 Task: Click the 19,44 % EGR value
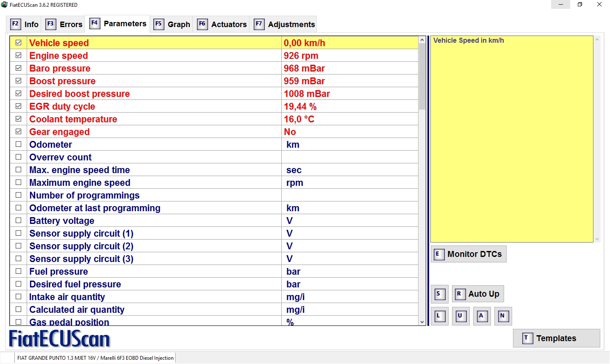[x=300, y=106]
